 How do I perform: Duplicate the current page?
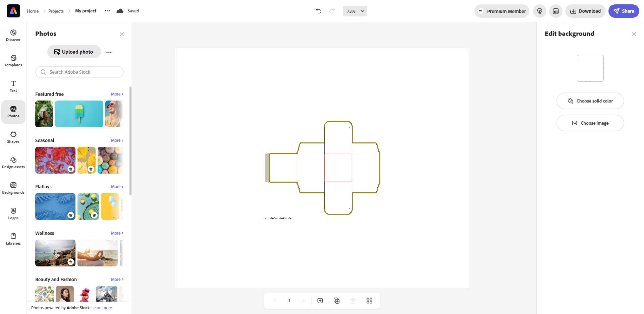[336, 301]
